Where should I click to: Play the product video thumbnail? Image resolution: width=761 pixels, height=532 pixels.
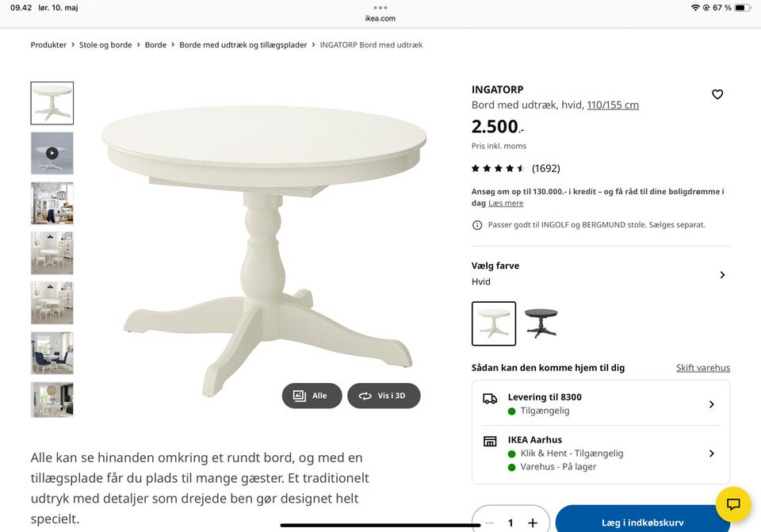coord(52,153)
